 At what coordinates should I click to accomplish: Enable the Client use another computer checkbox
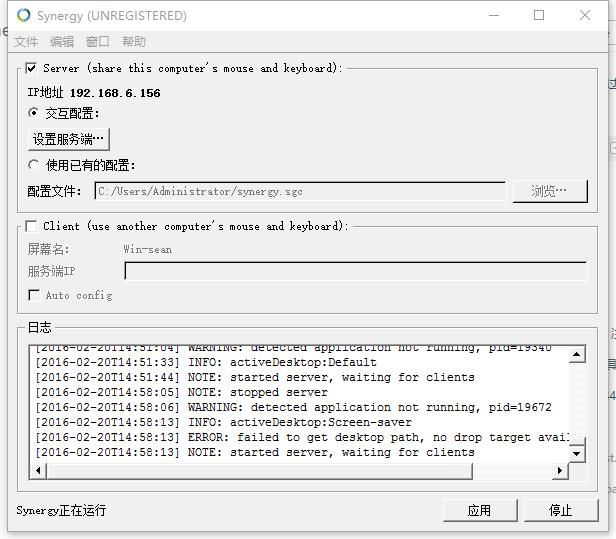31,226
